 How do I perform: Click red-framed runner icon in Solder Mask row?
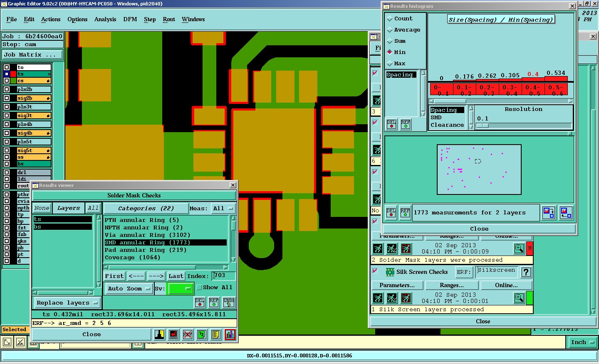pos(406,248)
